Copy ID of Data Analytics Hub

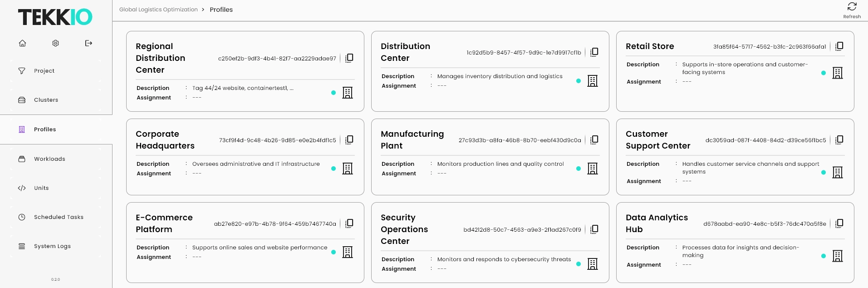(839, 223)
